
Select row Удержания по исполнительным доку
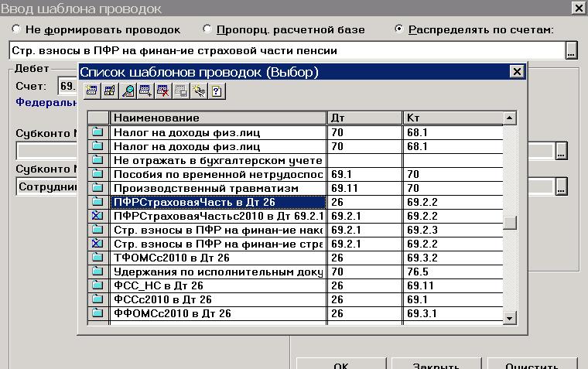296,272
